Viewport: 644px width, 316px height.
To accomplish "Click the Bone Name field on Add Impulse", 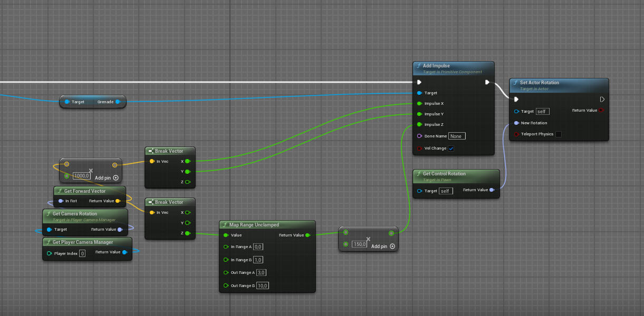I will (x=457, y=136).
